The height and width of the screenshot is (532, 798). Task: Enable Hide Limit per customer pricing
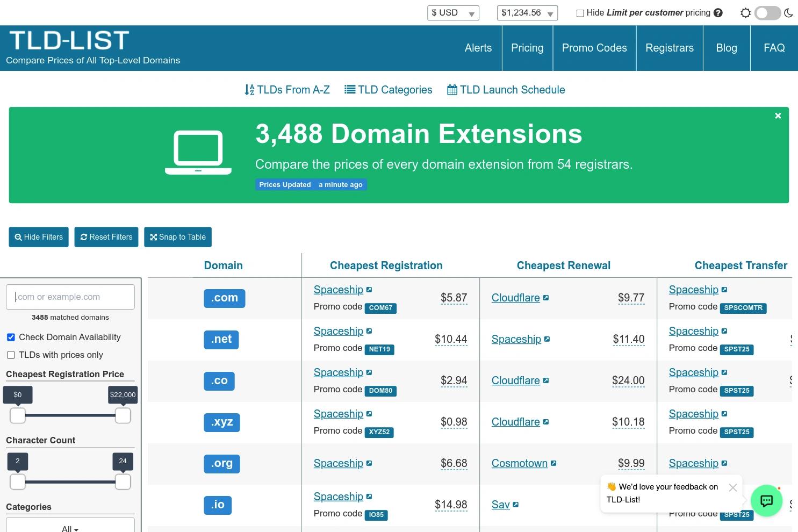pyautogui.click(x=580, y=12)
